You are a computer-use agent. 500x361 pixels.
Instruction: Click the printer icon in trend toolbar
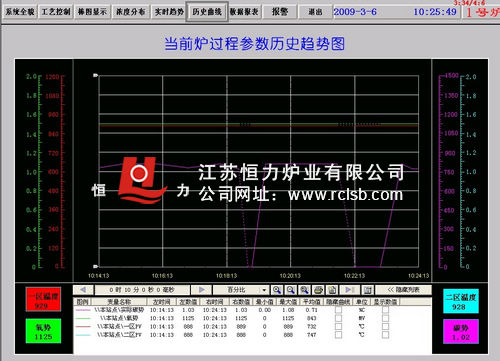point(318,290)
